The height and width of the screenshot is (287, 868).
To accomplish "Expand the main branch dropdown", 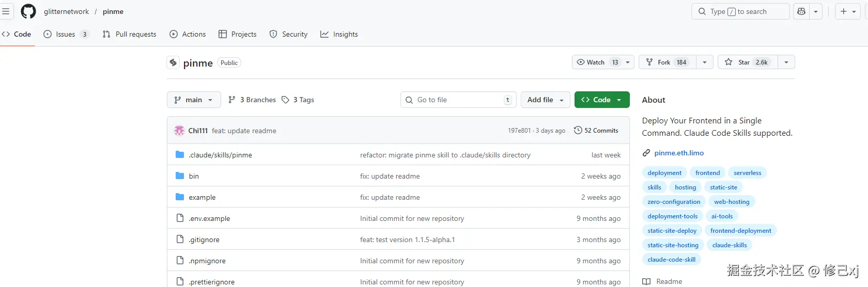I will pyautogui.click(x=194, y=100).
